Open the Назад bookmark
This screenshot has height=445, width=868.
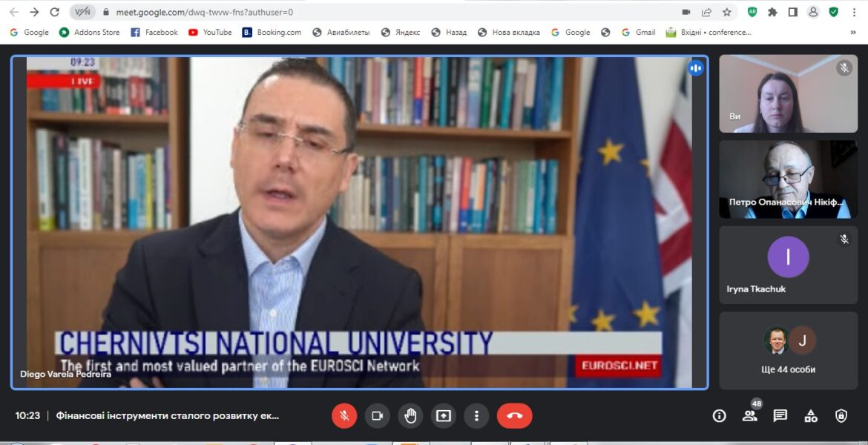[449, 33]
